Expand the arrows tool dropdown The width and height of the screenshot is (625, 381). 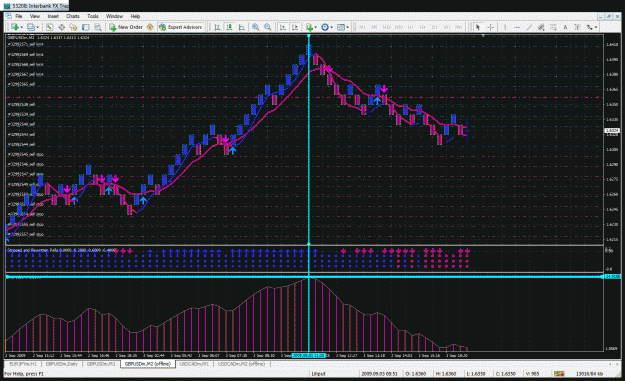(596, 27)
